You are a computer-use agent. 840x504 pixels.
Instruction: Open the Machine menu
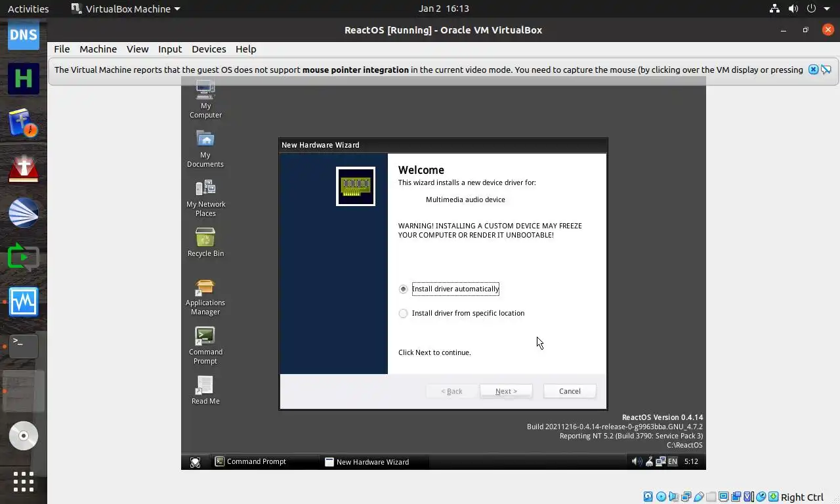point(98,49)
